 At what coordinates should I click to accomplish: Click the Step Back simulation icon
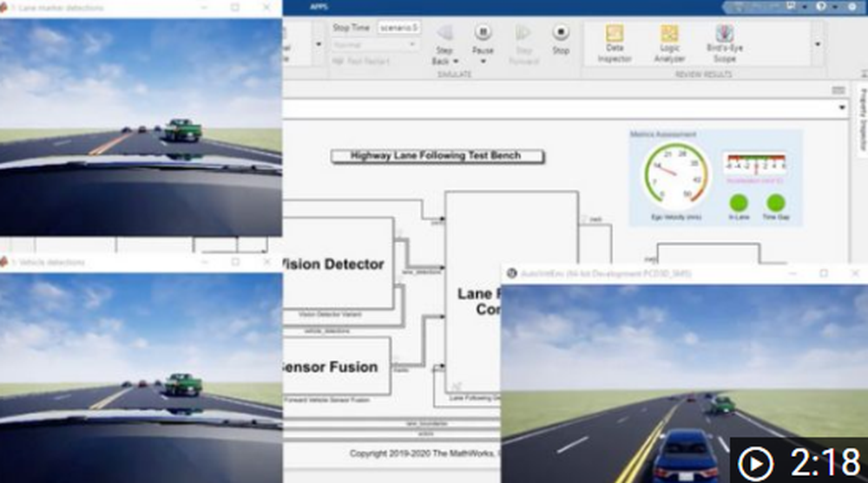(445, 33)
